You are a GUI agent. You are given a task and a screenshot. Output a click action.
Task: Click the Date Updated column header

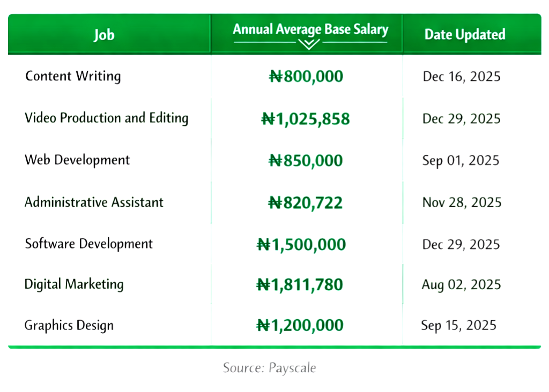point(464,35)
